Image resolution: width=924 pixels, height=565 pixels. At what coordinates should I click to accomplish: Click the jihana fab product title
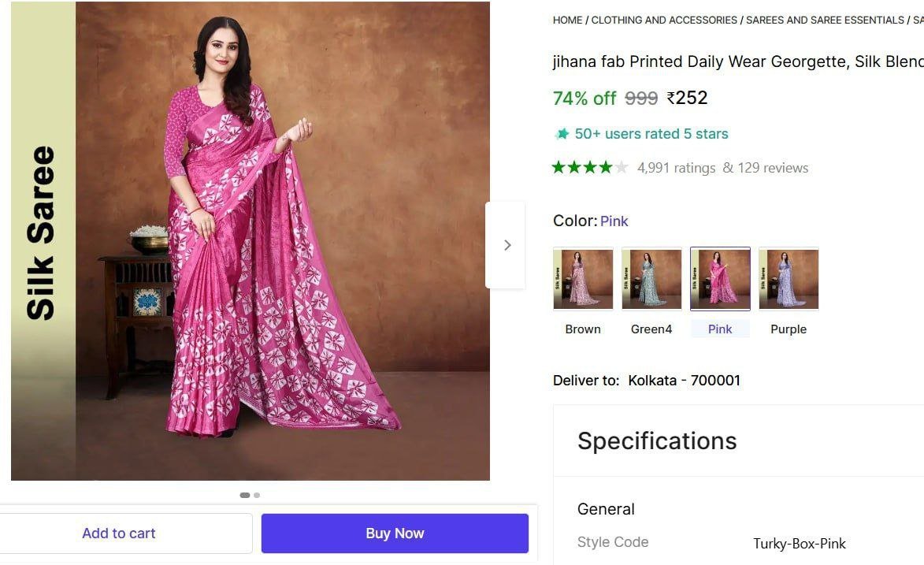click(x=737, y=61)
